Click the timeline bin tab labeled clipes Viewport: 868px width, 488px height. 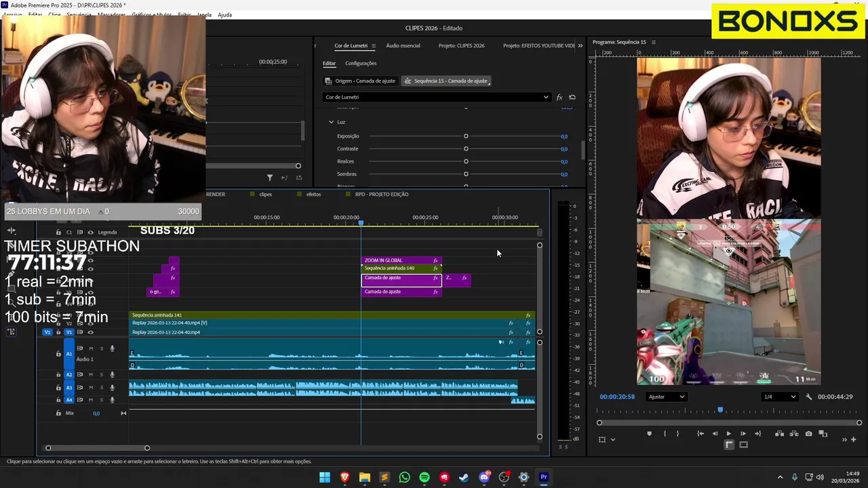265,195
